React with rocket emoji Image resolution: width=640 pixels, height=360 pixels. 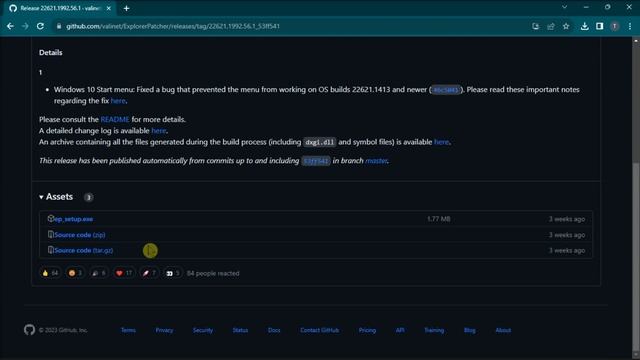click(149, 273)
